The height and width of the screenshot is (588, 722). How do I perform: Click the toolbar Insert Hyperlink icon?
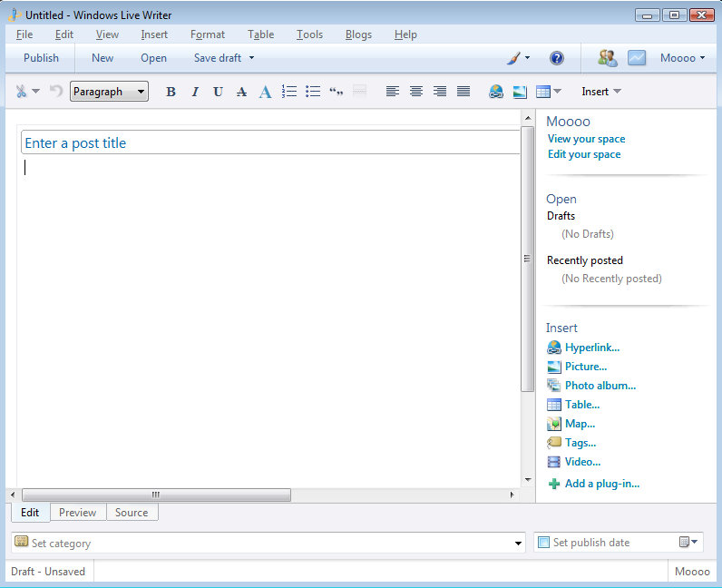[x=496, y=92]
